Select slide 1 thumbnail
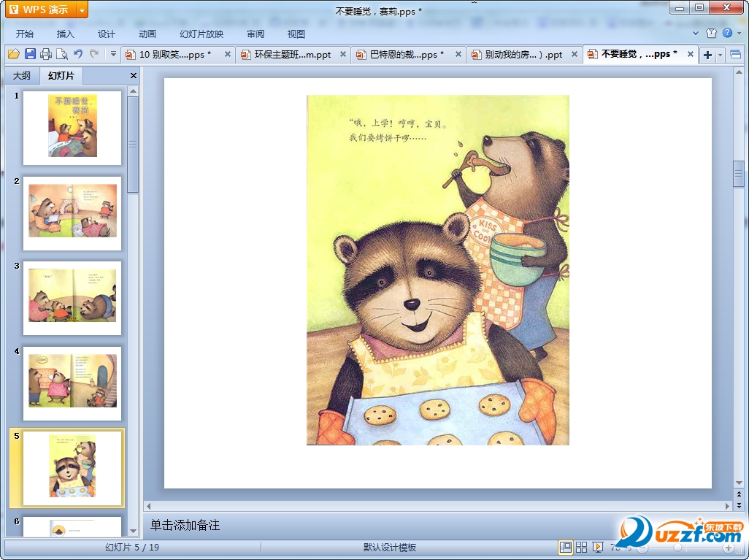 72,128
